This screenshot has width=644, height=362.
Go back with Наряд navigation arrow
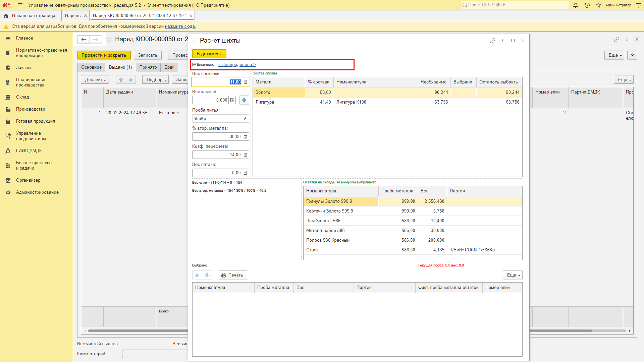(x=84, y=40)
